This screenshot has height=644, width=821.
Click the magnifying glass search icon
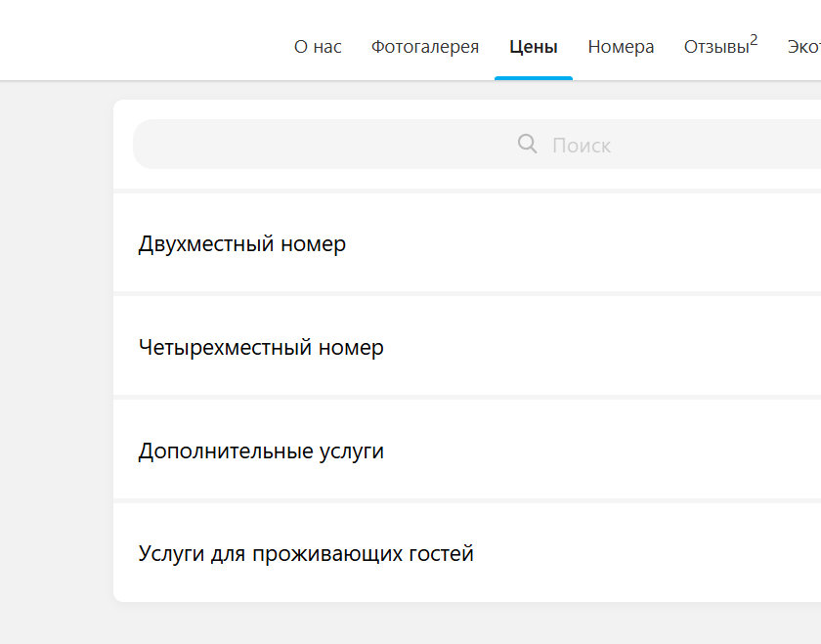[527, 144]
